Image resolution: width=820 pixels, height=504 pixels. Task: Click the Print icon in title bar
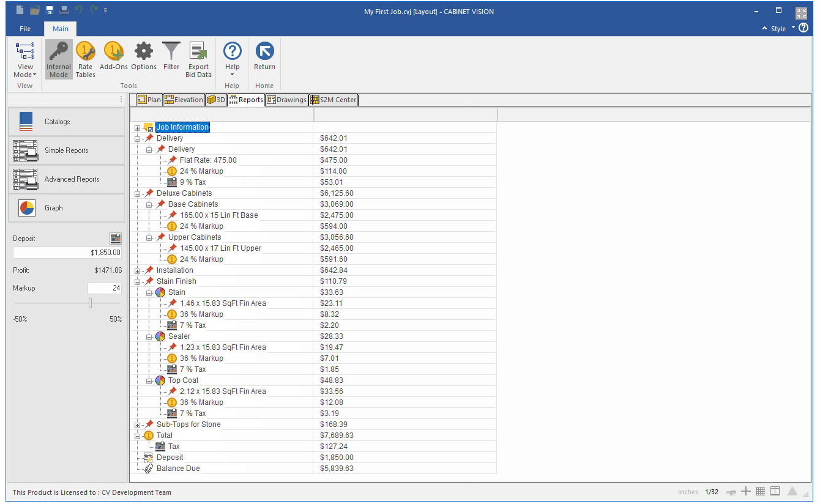pos(64,10)
